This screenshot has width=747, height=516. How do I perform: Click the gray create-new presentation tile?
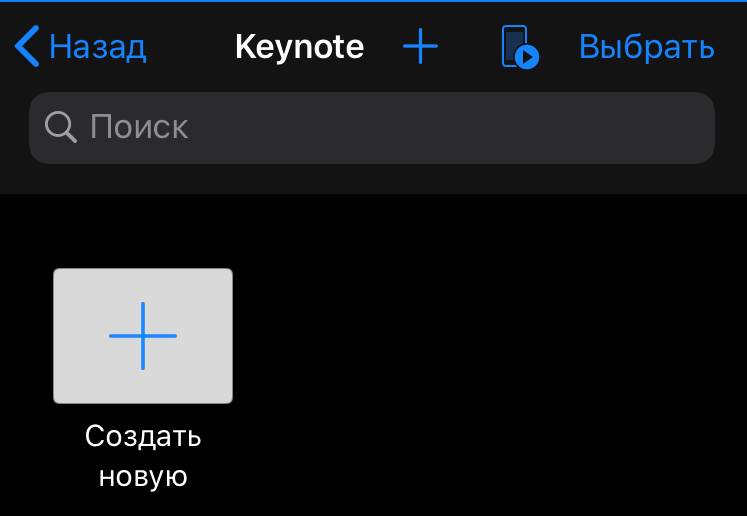pyautogui.click(x=143, y=336)
